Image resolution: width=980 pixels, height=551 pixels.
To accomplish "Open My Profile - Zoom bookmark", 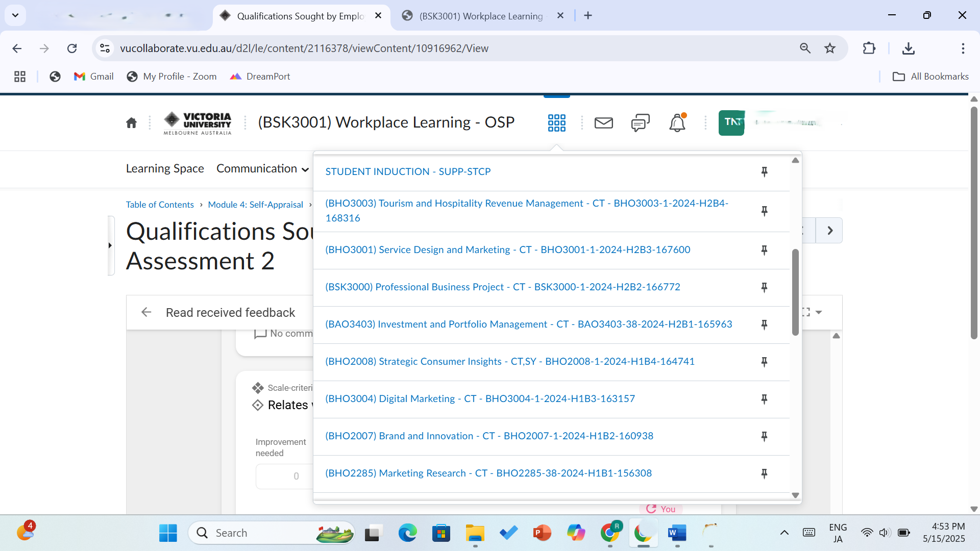I will tap(172, 77).
